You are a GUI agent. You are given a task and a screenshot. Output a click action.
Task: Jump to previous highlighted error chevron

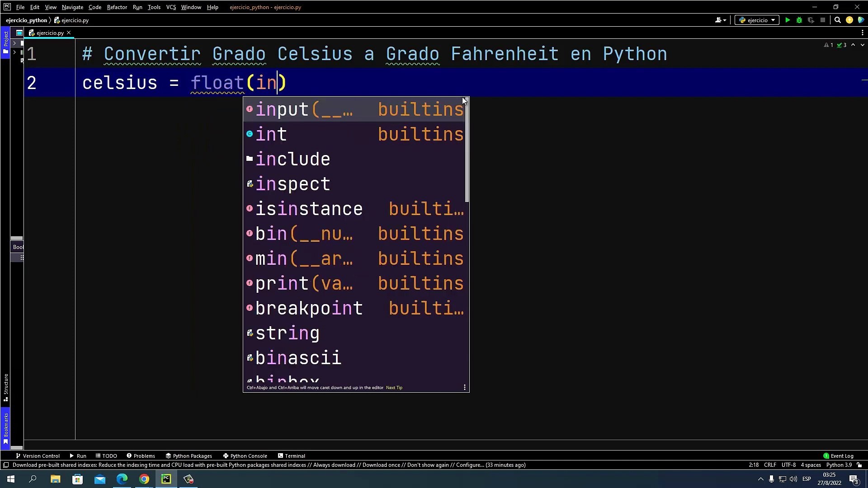853,45
